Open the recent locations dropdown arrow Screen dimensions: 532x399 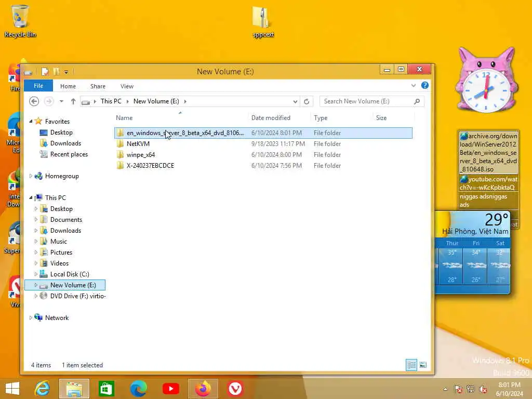(61, 101)
